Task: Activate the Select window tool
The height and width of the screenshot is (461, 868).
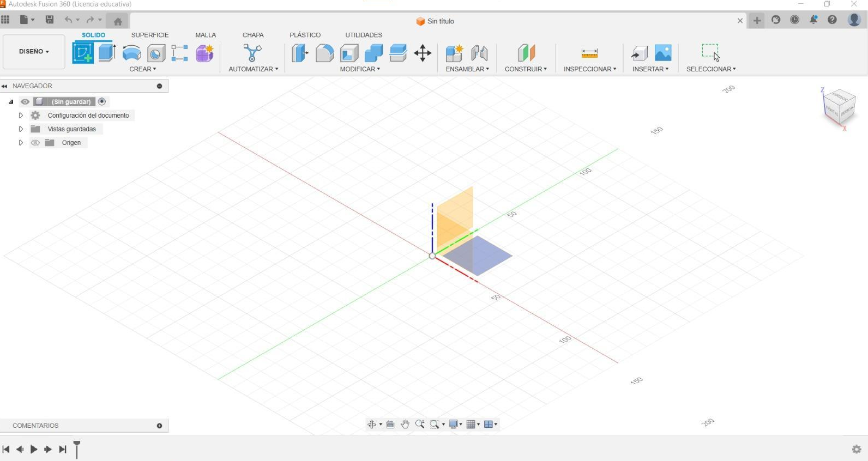Action: [x=711, y=53]
